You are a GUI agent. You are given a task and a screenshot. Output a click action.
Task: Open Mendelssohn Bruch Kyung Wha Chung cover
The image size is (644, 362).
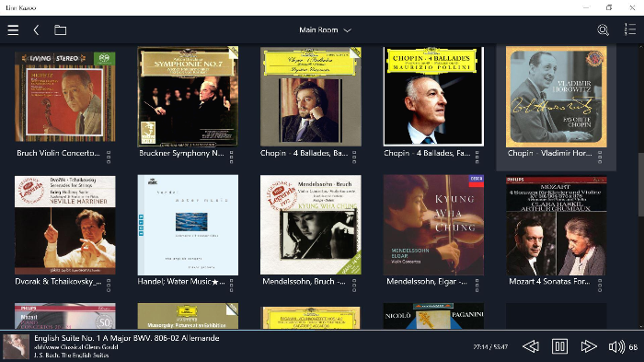point(311,225)
